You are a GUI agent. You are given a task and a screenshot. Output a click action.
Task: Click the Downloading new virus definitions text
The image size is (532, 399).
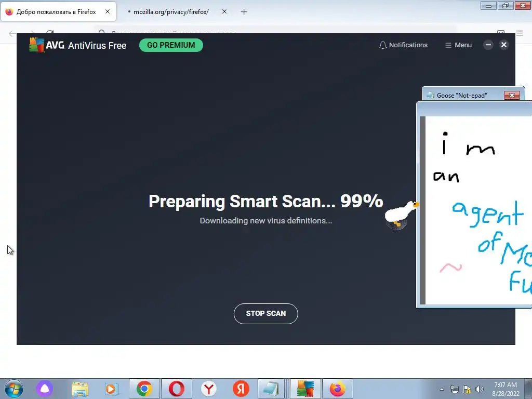265,221
